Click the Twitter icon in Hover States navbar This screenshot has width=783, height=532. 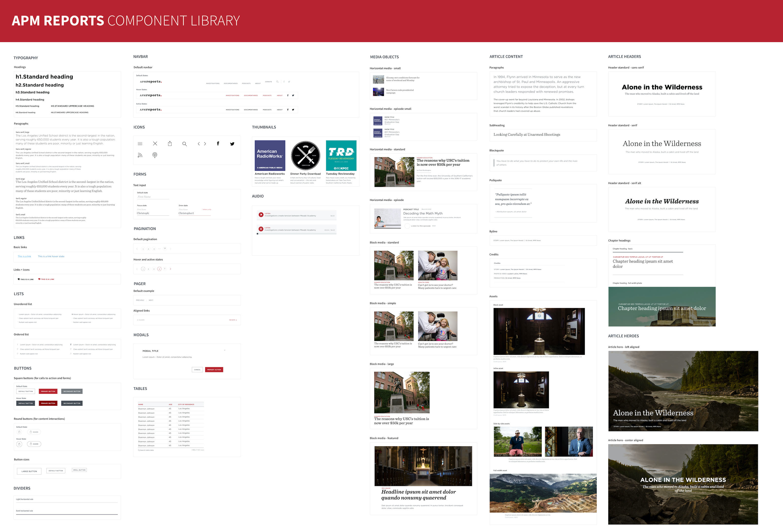(293, 95)
